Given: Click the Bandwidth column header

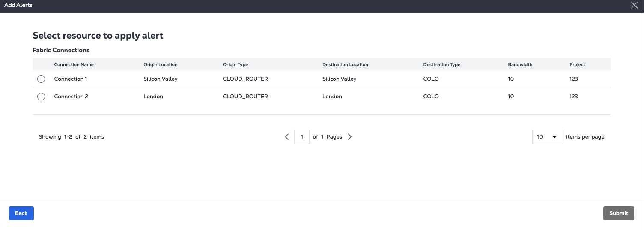Looking at the screenshot, I should click(x=520, y=64).
